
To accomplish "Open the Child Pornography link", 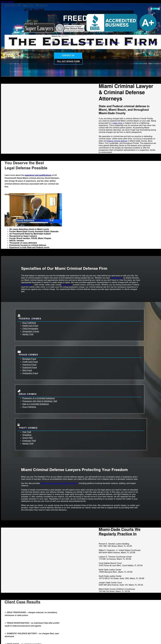I will click(x=30, y=328).
